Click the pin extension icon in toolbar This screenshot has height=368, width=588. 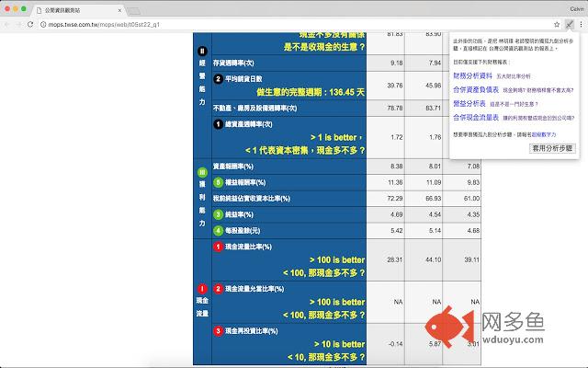coord(570,24)
